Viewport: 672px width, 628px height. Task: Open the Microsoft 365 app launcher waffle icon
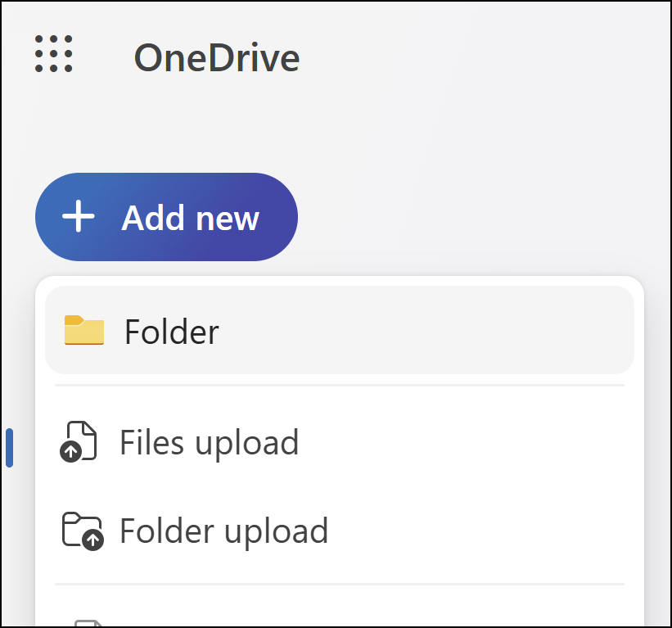click(54, 56)
